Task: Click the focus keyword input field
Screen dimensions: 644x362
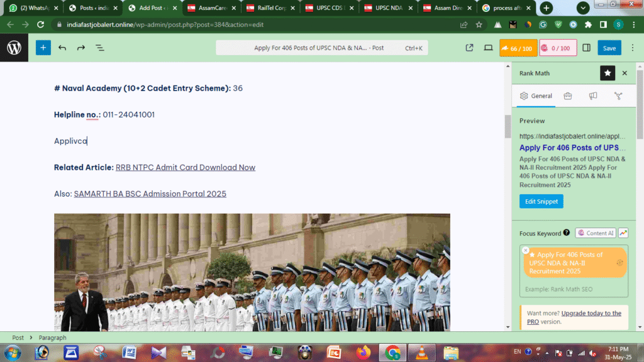Action: pyautogui.click(x=574, y=289)
